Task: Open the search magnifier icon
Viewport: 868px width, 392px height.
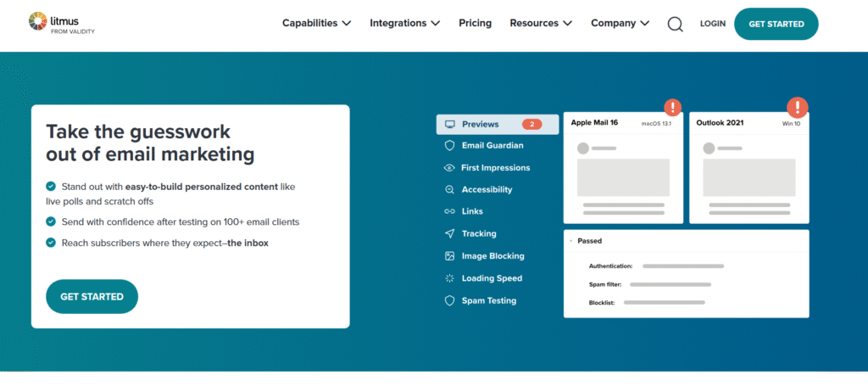Action: coord(675,24)
